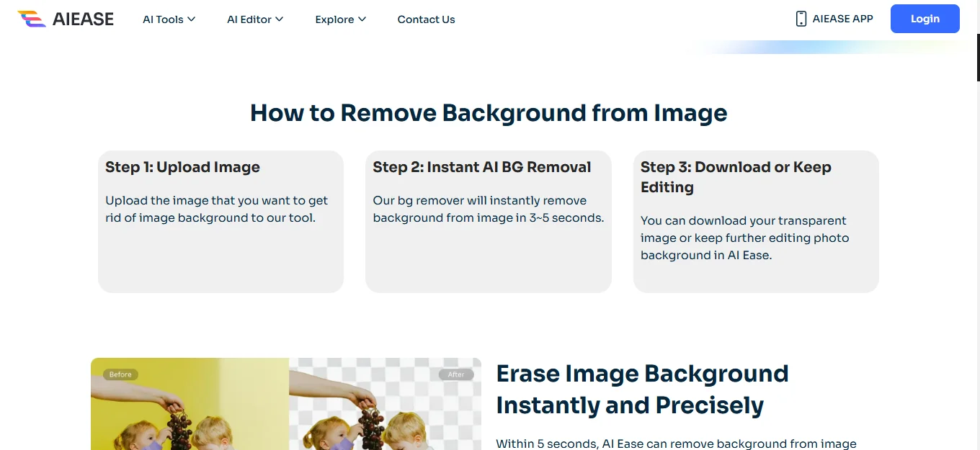Click the phone icon beside AIEASE APP

801,19
